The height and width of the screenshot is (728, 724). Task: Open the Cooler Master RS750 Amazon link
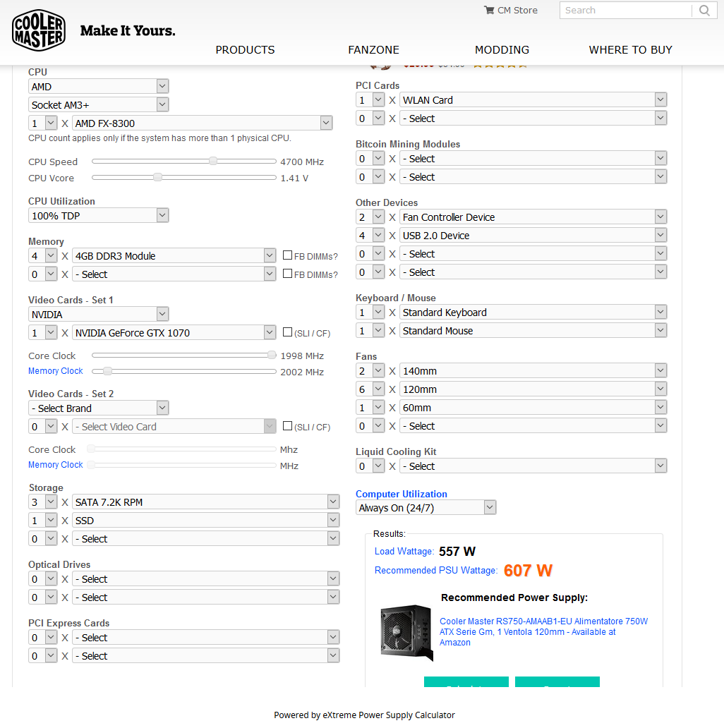tap(543, 632)
